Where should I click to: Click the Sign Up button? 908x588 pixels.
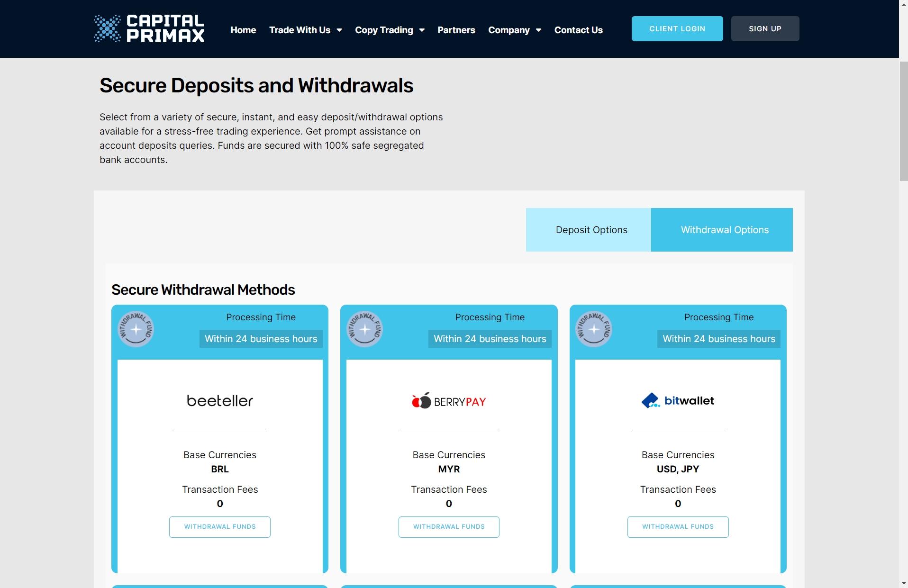point(765,29)
